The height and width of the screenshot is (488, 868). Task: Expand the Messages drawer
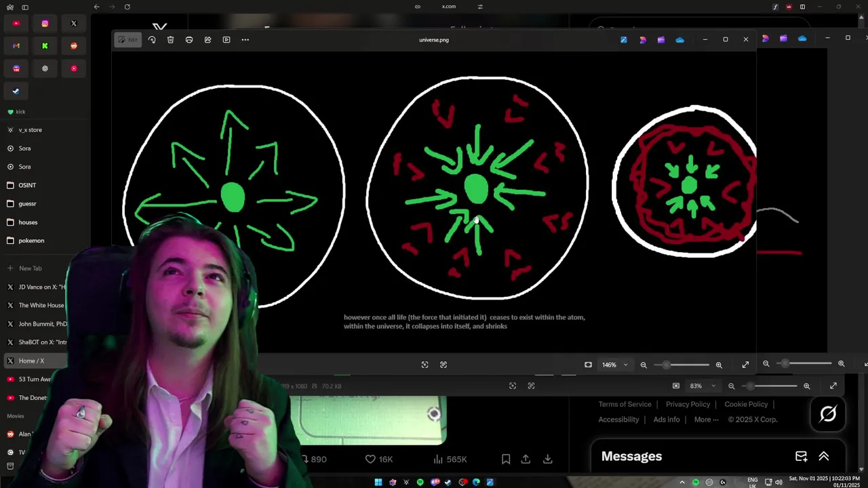pos(824,456)
